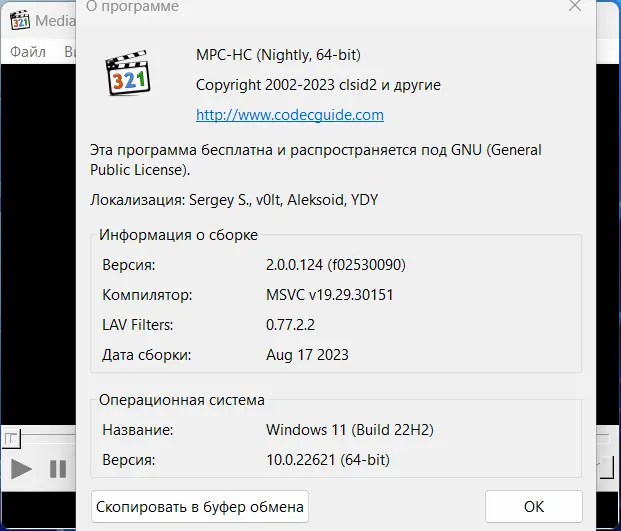Click the Локализация credits line
Screen dimensions: 621x531
click(234, 200)
